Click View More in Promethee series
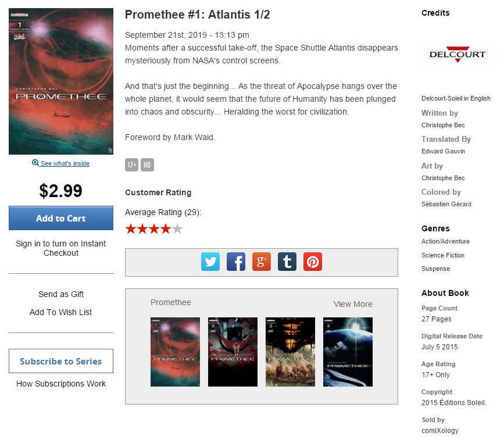 pyautogui.click(x=353, y=304)
